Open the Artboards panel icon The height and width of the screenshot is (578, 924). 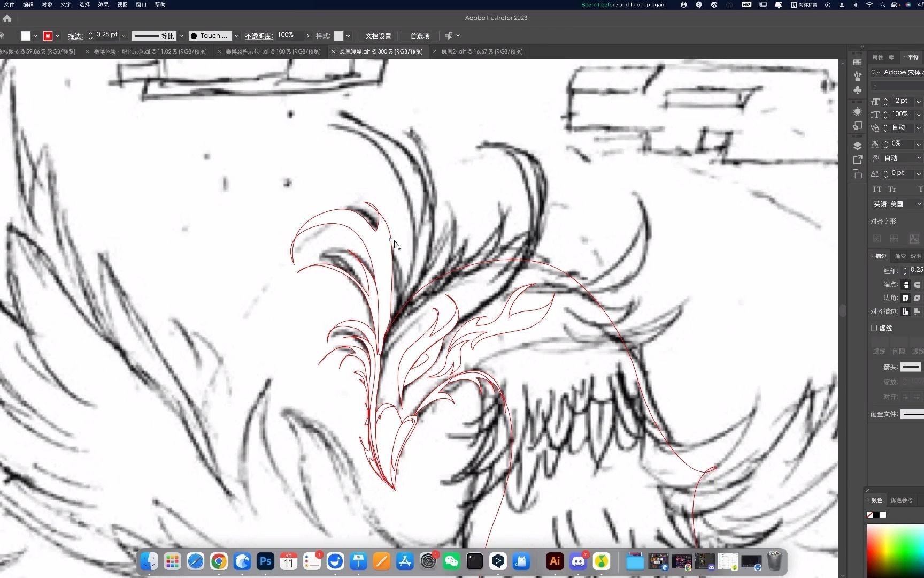858,173
